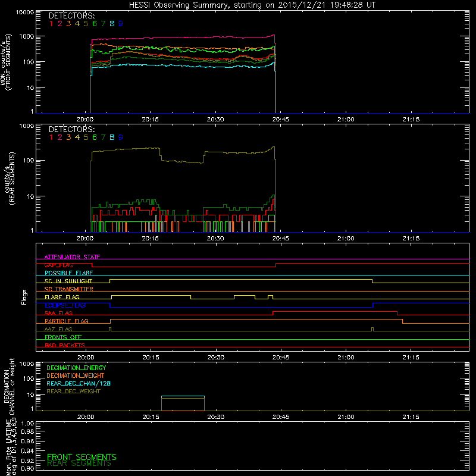Select green detector 6 in front segments legend
Image resolution: width=476 pixels, height=476 pixels.
pos(95,24)
